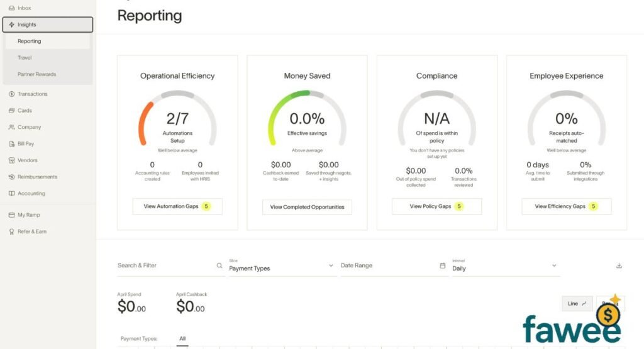This screenshot has width=644, height=349.
Task: Click the Company people icon
Action: (x=11, y=127)
